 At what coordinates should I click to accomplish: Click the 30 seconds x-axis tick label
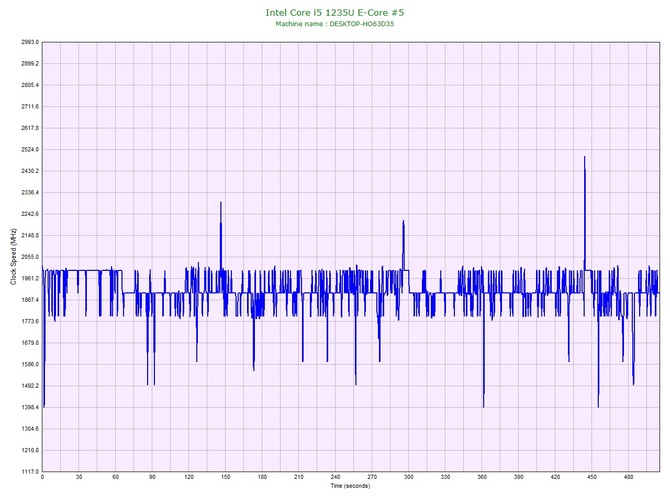(x=79, y=477)
